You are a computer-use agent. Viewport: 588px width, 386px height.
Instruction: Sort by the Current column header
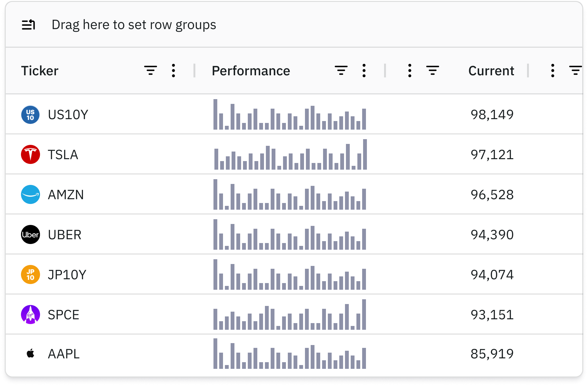pos(491,71)
